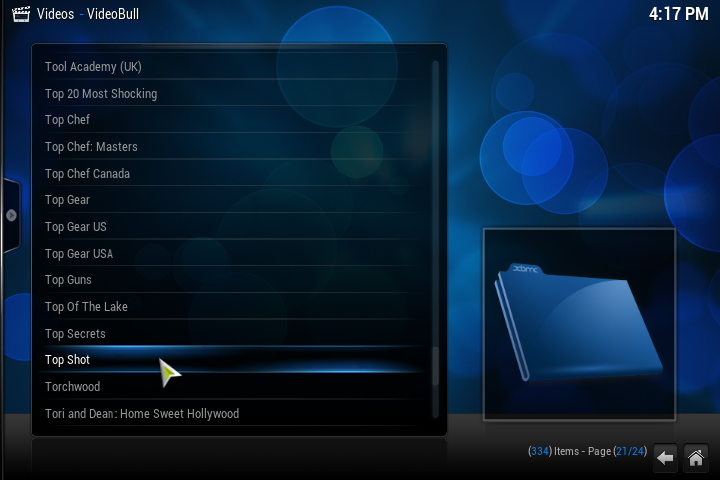Open Top Chef: Masters

pos(232,147)
